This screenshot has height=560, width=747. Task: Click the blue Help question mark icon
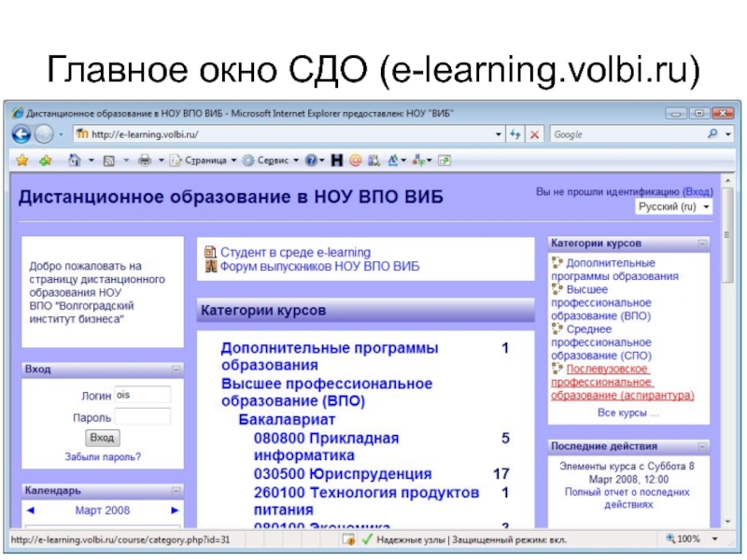click(x=311, y=161)
